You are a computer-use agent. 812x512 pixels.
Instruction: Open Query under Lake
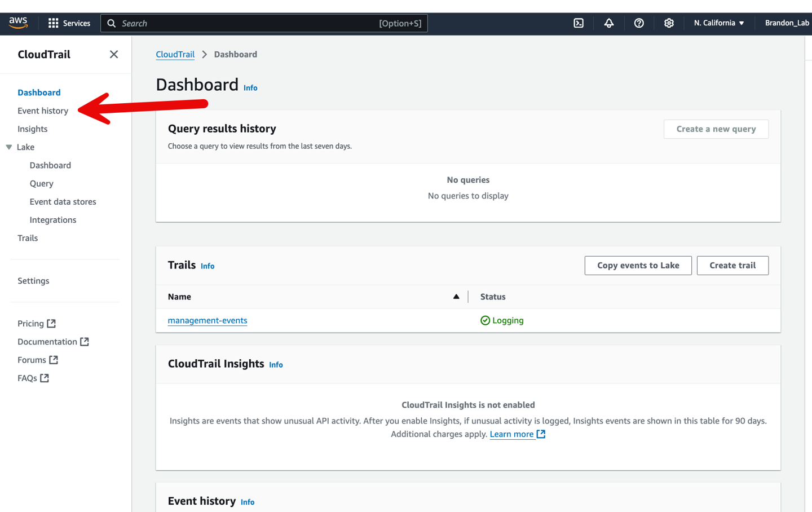tap(41, 184)
